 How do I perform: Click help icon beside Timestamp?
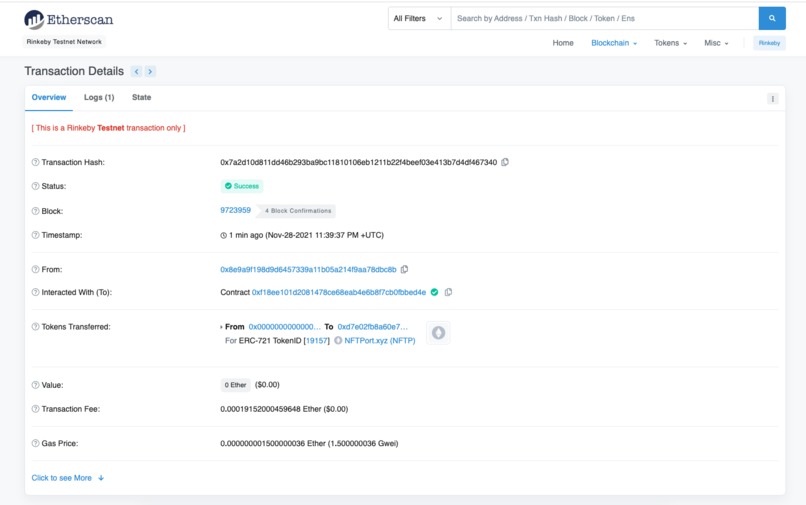click(35, 235)
